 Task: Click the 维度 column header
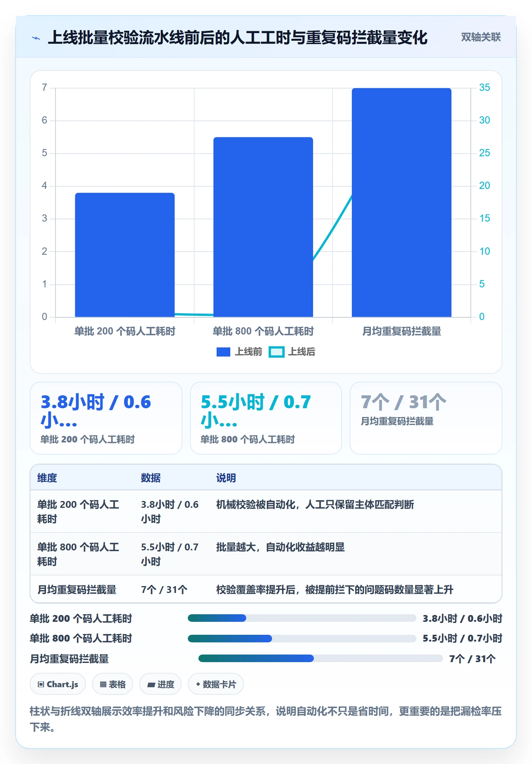click(x=47, y=478)
